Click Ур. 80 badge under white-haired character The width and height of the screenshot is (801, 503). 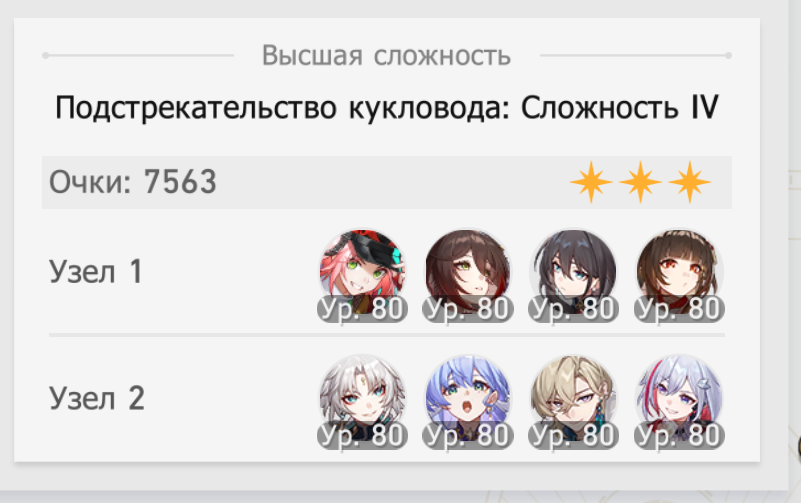tap(362, 435)
